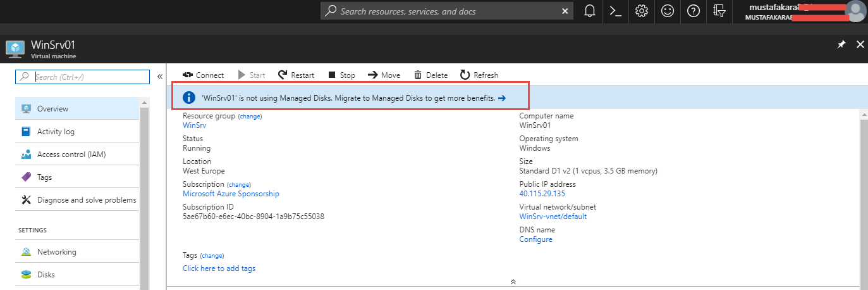The image size is (868, 290).
Task: Click the public IP address 40.115.29.135
Action: pyautogui.click(x=542, y=194)
